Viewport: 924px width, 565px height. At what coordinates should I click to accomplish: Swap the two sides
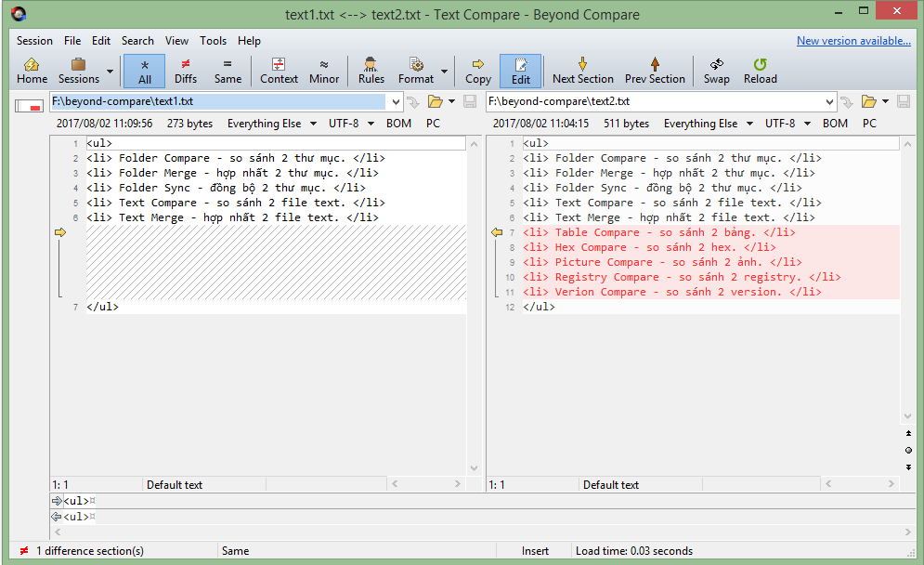(717, 72)
